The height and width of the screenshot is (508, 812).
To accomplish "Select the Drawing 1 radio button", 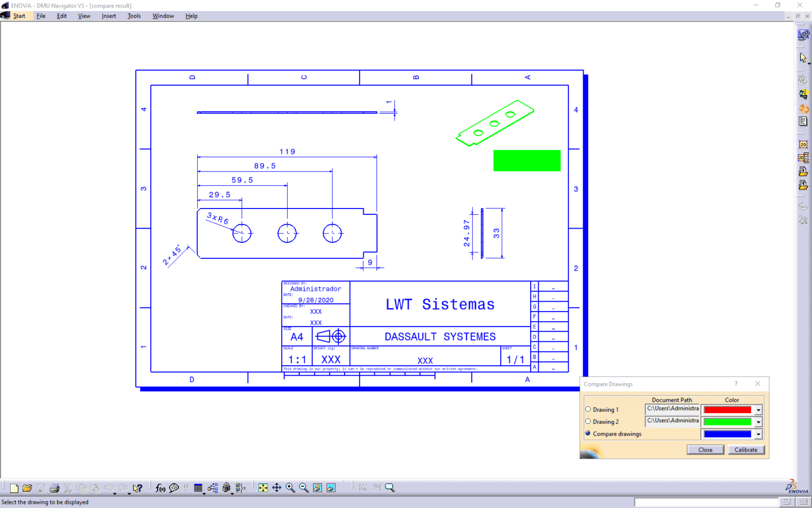I will tap(588, 409).
